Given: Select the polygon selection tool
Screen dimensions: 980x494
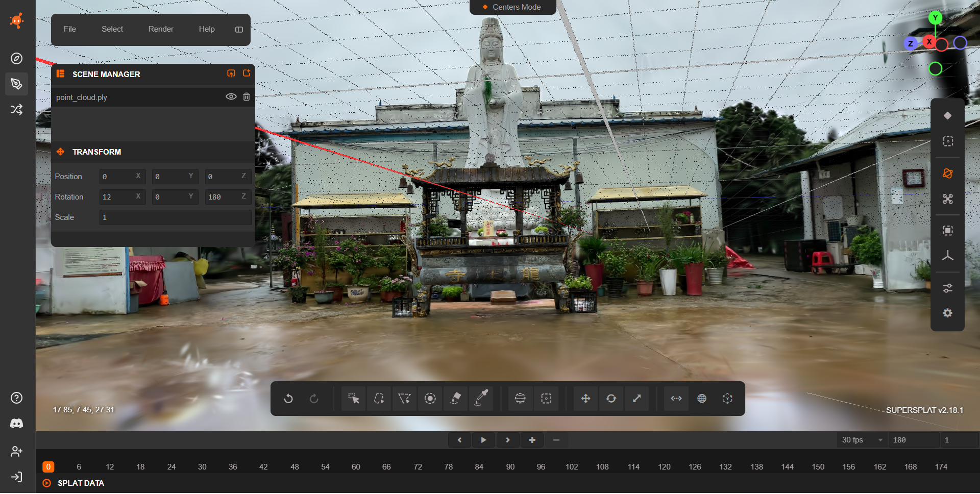Looking at the screenshot, I should 404,399.
